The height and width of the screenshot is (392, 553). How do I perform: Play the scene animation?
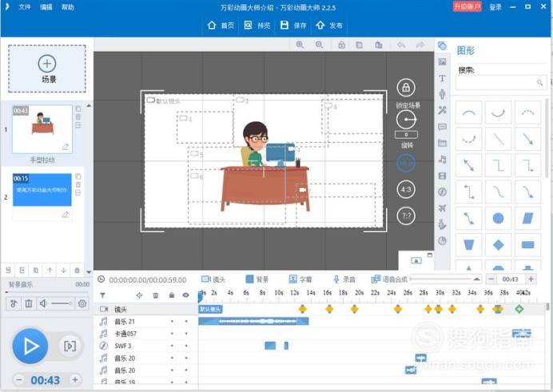pos(30,346)
